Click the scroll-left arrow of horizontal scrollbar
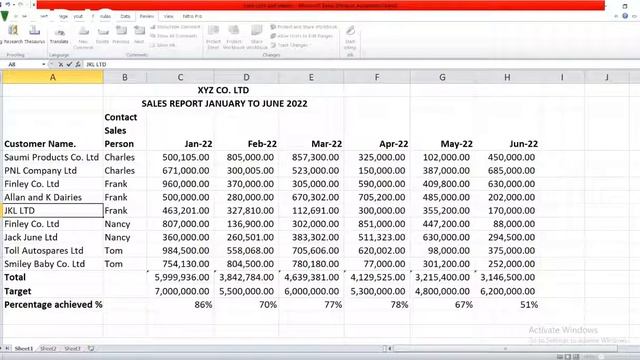 [x=390, y=349]
